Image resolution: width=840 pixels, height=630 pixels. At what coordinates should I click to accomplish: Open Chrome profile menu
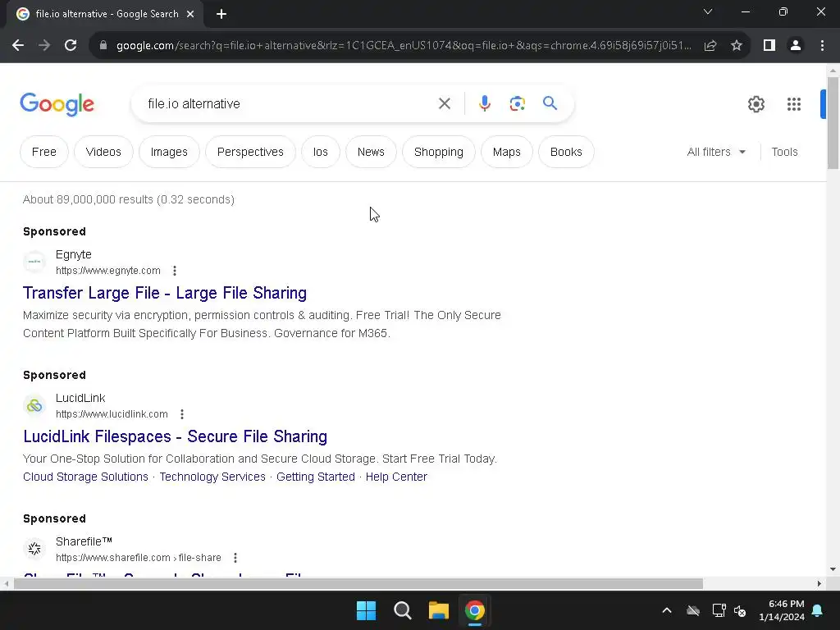tap(796, 46)
